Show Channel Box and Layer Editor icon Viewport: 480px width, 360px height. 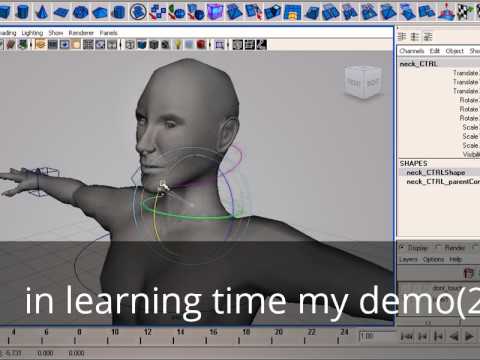[428, 36]
